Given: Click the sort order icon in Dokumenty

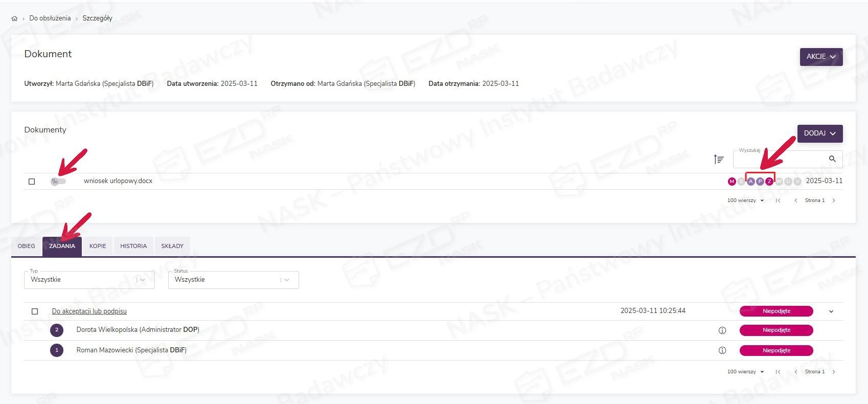Looking at the screenshot, I should 719,160.
